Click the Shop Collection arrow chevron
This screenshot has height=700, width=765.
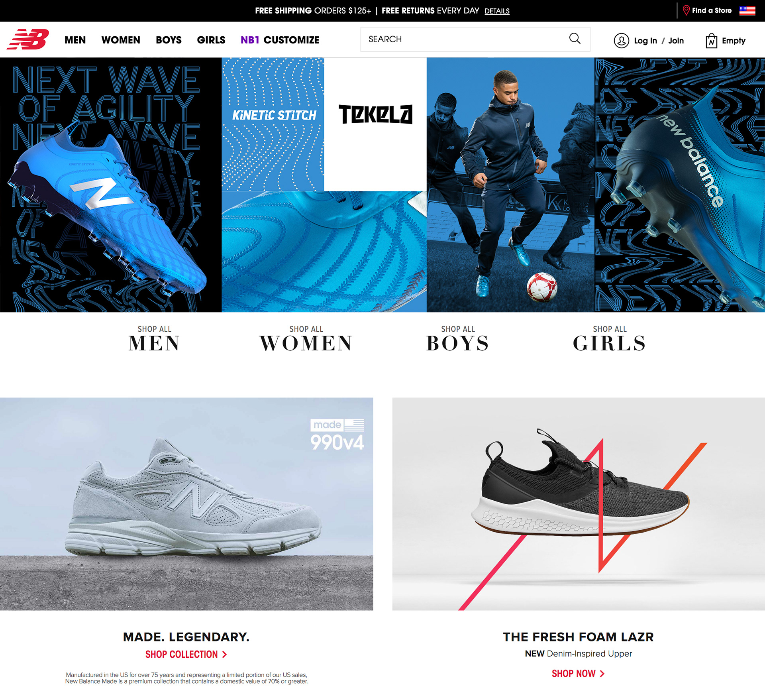click(x=224, y=655)
